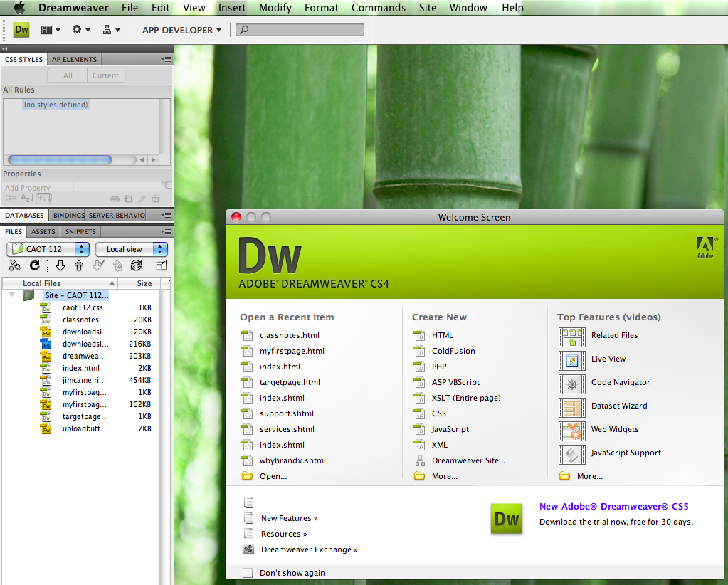Click the All Rules pane horizontal scrollbar
This screenshot has width=728, height=585.
tap(60, 159)
